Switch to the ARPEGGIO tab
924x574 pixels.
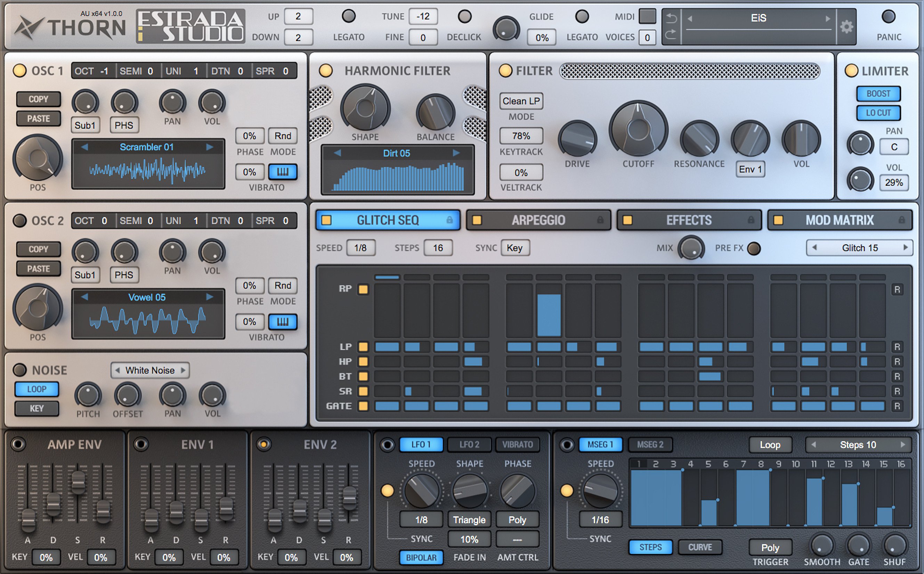(x=538, y=220)
